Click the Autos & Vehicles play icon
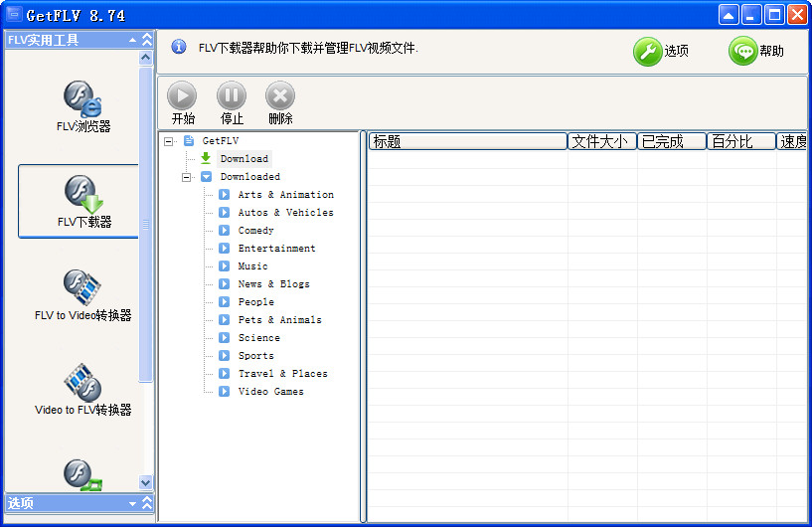 (225, 213)
